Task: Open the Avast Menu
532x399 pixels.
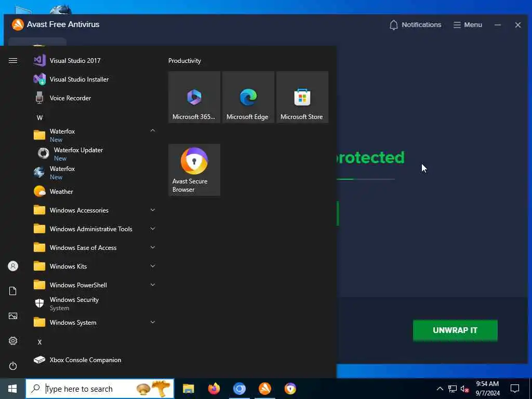Action: tap(468, 25)
